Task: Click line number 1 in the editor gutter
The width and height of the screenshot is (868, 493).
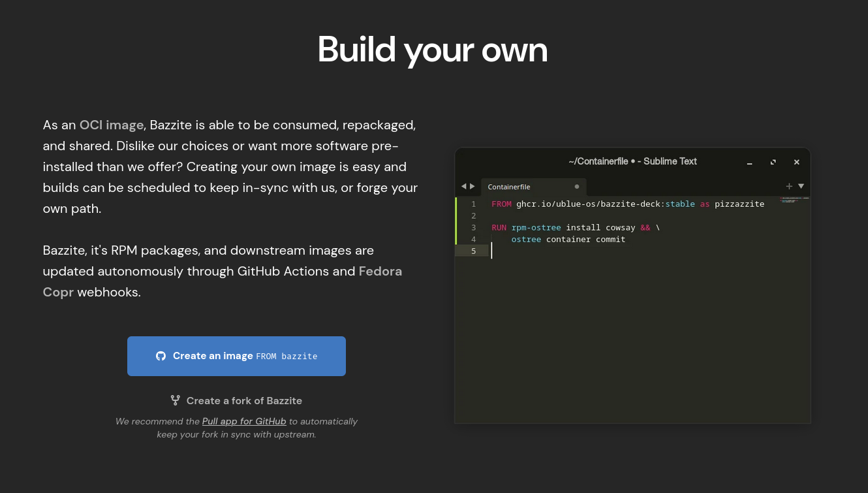Action: coord(474,204)
